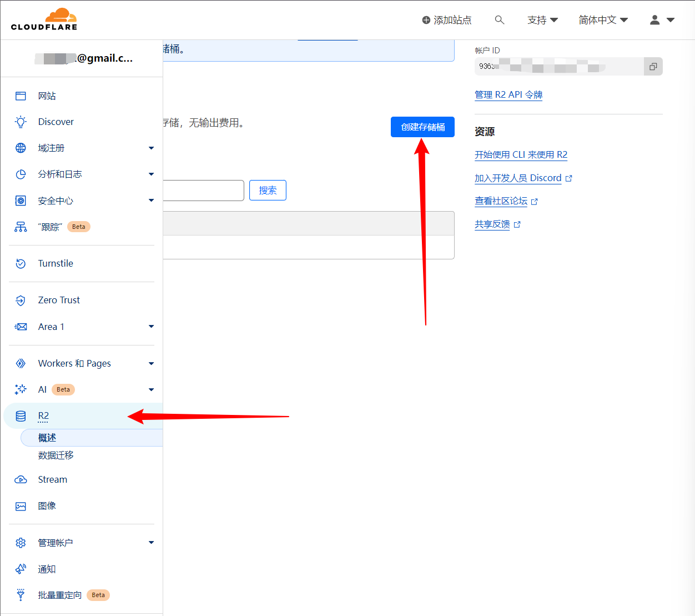Click the Cloudflare logo
The height and width of the screenshot is (616, 695).
pyautogui.click(x=44, y=19)
